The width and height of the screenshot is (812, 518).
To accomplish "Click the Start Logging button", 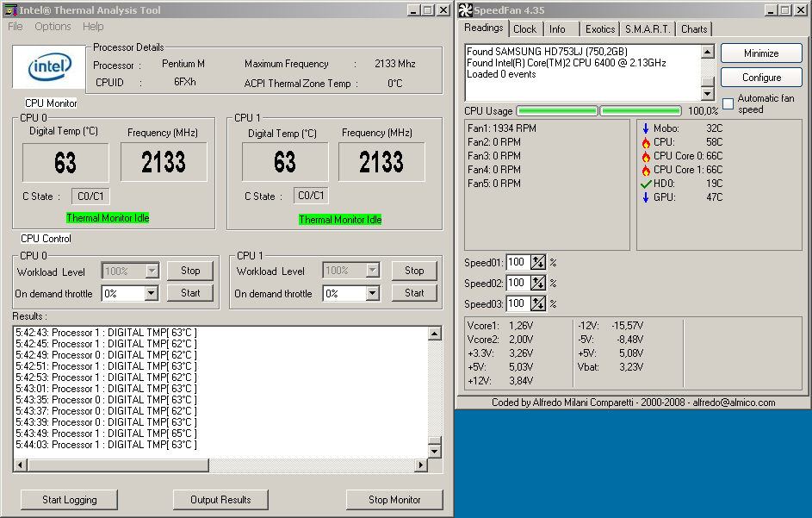I will (70, 500).
